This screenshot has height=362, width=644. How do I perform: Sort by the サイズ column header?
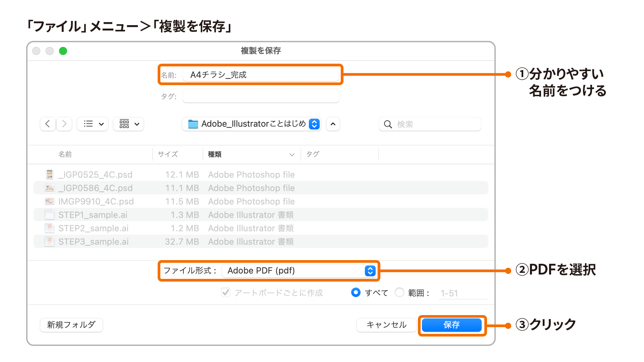(168, 154)
